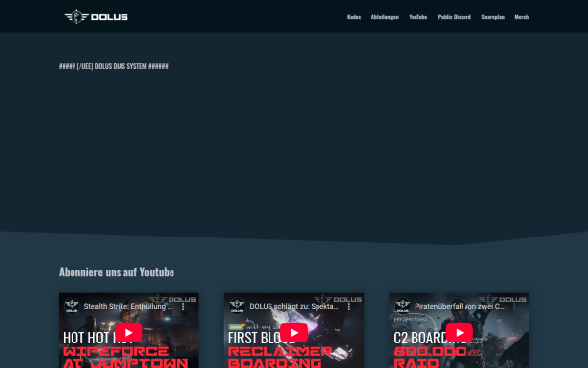Open the Abteilungen menu item
This screenshot has width=588, height=368.
385,17
